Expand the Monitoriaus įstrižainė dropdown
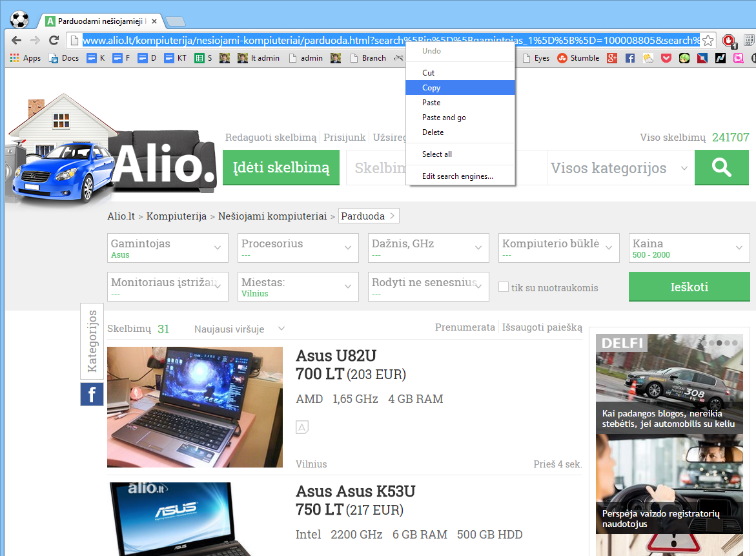The width and height of the screenshot is (756, 556). (168, 287)
